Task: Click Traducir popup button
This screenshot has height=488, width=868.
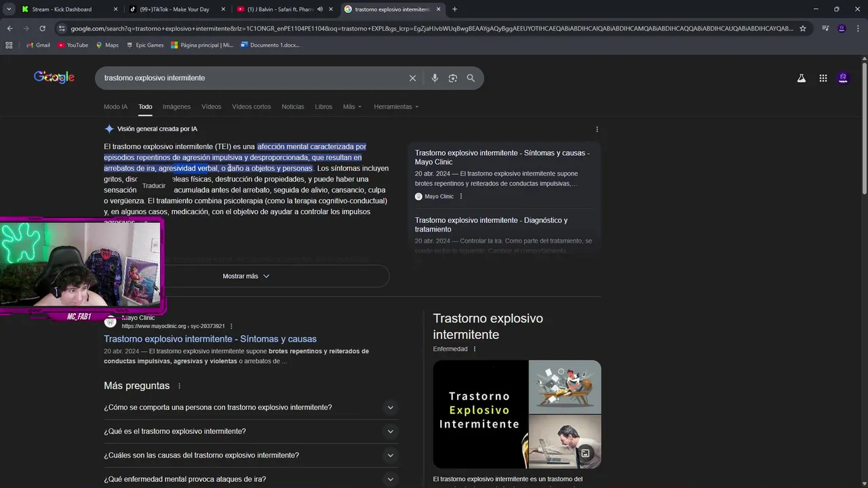Action: coord(154,186)
